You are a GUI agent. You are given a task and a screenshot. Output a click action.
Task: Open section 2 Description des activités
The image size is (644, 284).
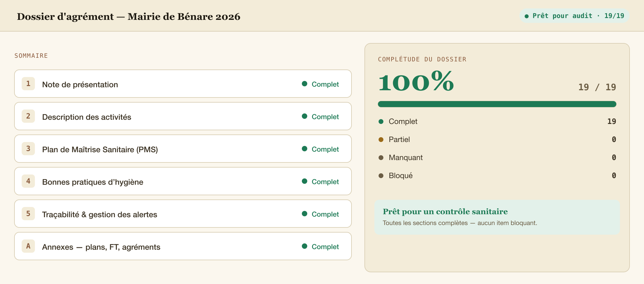click(x=183, y=116)
